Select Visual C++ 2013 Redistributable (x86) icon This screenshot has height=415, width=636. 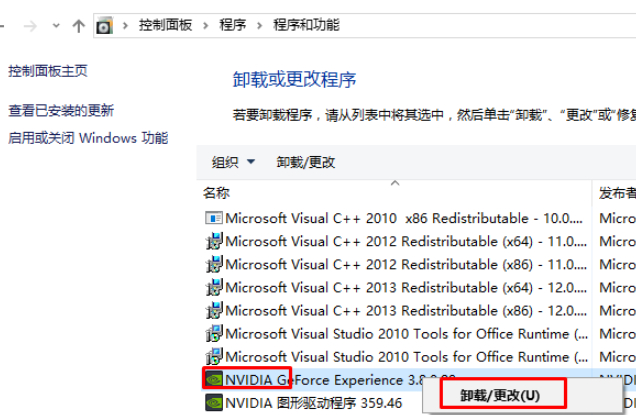[x=214, y=311]
